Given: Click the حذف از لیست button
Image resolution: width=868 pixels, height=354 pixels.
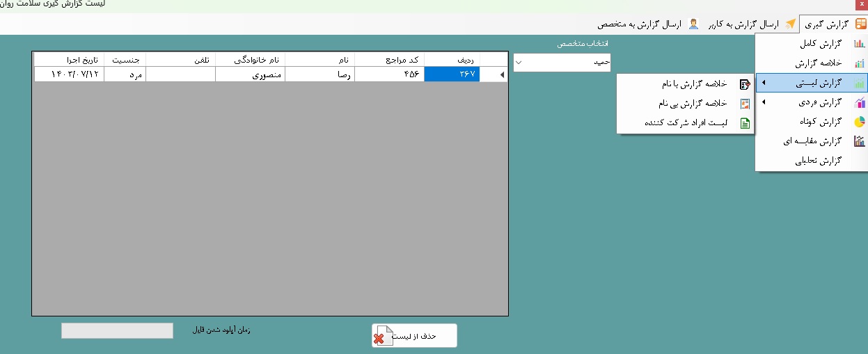Looking at the screenshot, I should click(415, 336).
